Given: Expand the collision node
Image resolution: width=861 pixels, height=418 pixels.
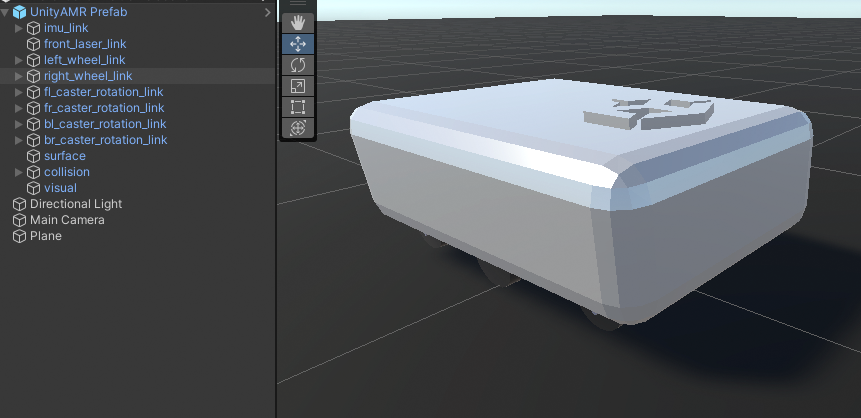Looking at the screenshot, I should (x=19, y=172).
